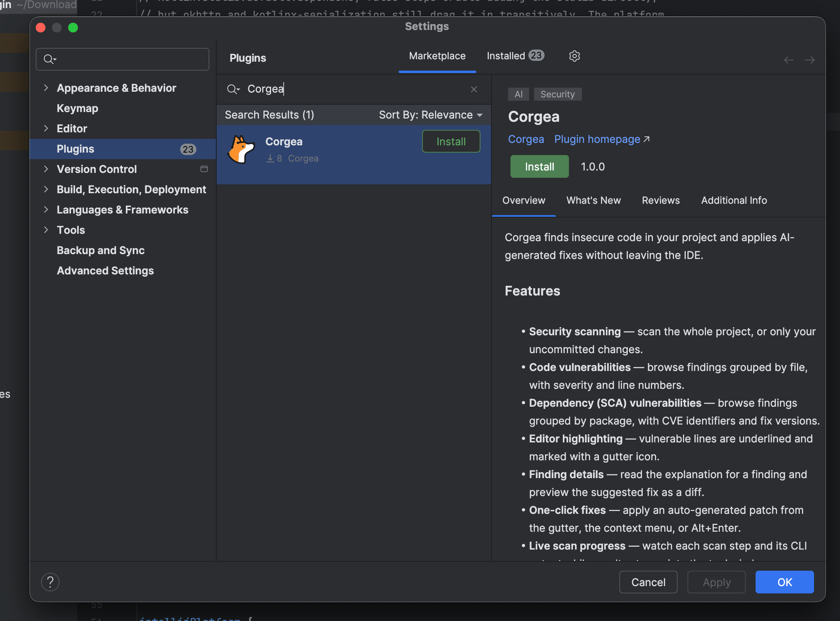
Task: Confirm settings with OK
Action: point(785,582)
